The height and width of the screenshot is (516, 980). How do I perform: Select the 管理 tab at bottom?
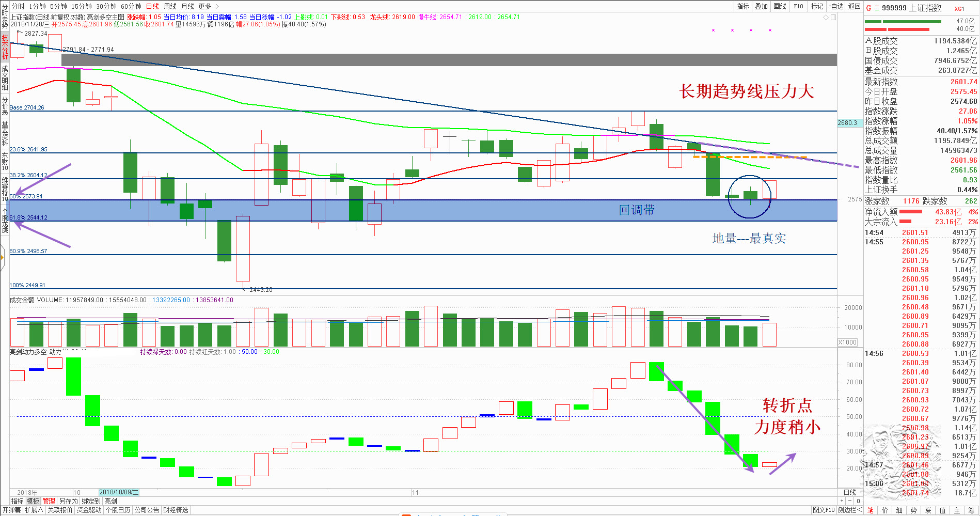click(49, 501)
